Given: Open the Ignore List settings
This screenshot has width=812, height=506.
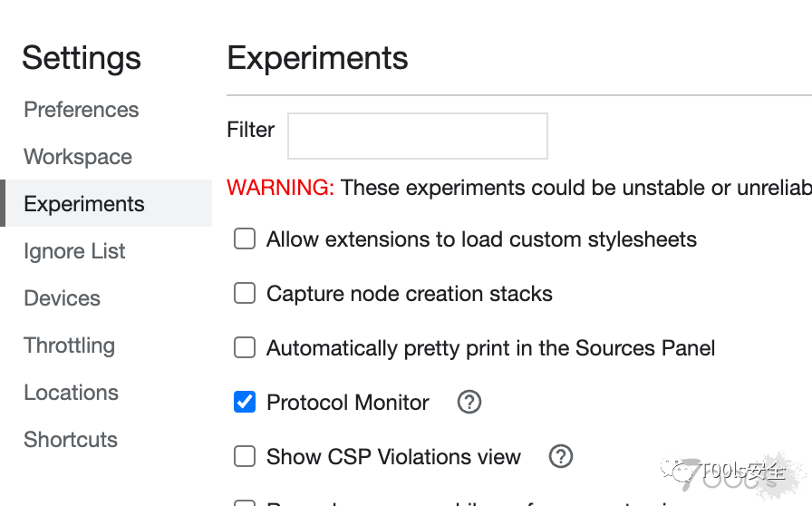Looking at the screenshot, I should (74, 251).
